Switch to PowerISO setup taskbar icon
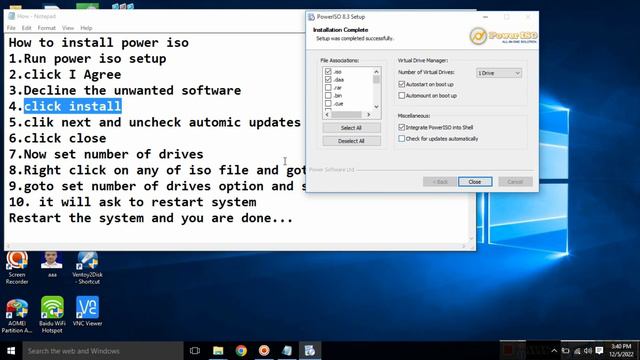This screenshot has height=360, width=640. 310,351
